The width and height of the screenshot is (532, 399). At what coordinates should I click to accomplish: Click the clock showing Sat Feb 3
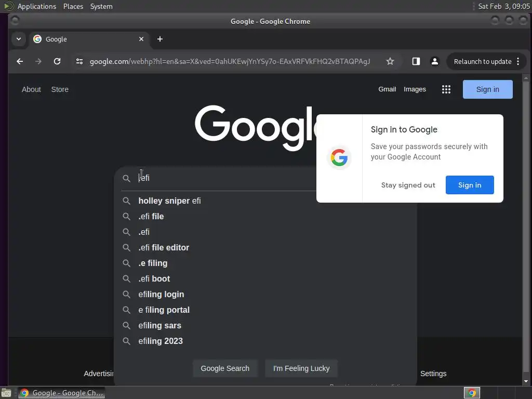pos(503,6)
